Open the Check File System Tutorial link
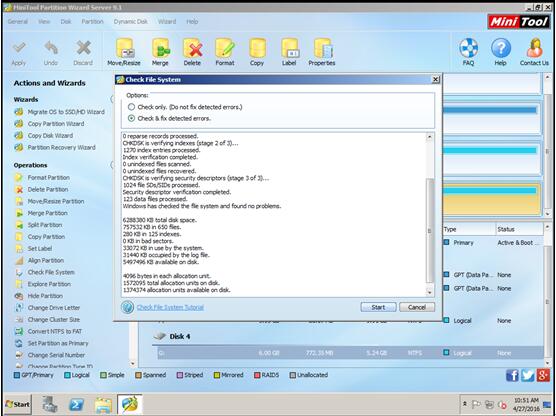This screenshot has height=416, width=556. 170,307
